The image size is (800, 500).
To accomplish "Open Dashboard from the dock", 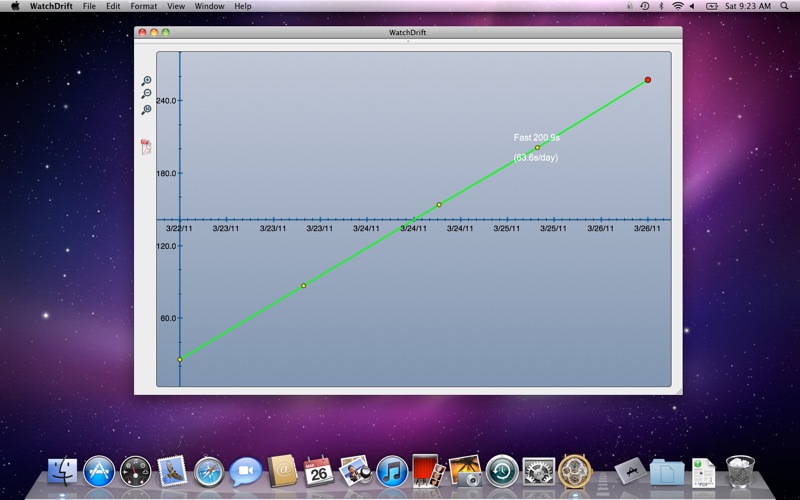I will tap(136, 470).
